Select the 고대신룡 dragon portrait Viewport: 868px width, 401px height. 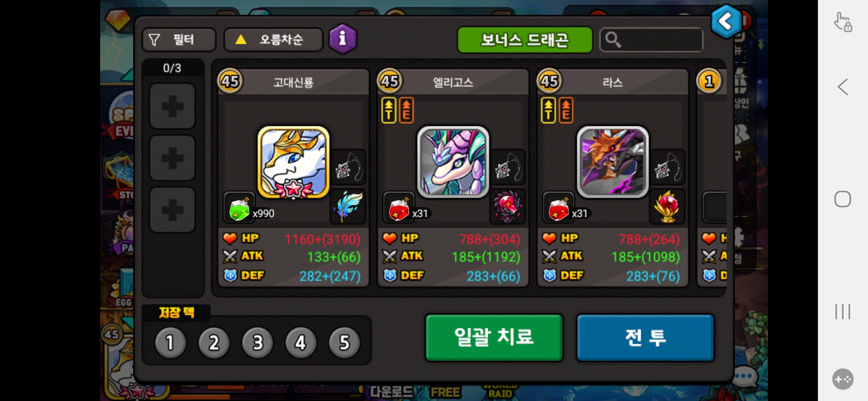(x=293, y=162)
